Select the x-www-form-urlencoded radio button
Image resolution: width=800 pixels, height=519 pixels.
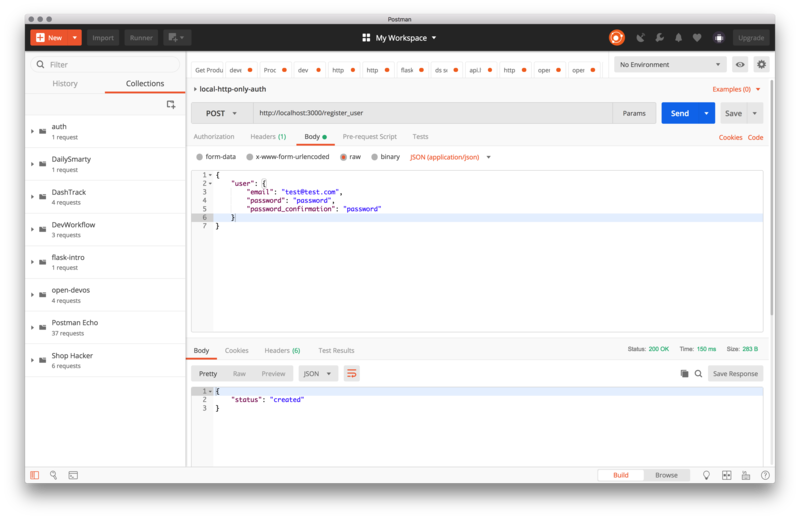coord(249,157)
